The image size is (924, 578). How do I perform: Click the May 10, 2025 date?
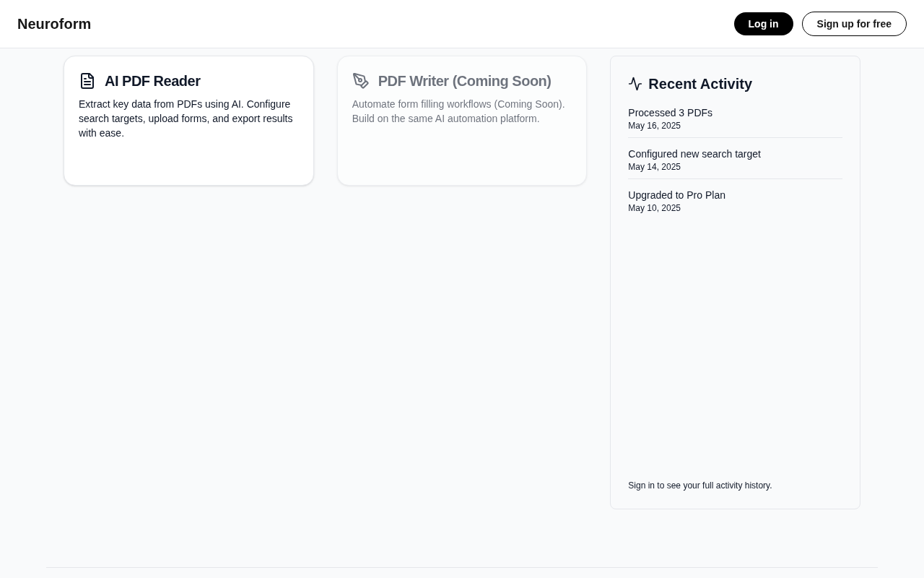(654, 208)
